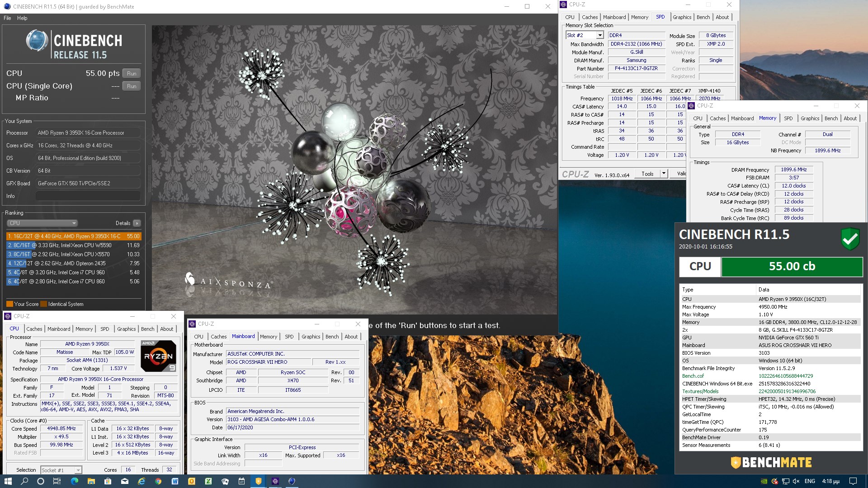Click the Tools button in CPU-Z
This screenshot has height=488, width=868.
pos(647,174)
